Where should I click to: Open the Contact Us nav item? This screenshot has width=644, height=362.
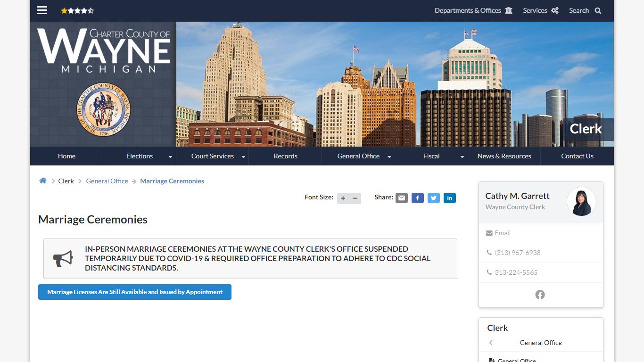tap(577, 156)
